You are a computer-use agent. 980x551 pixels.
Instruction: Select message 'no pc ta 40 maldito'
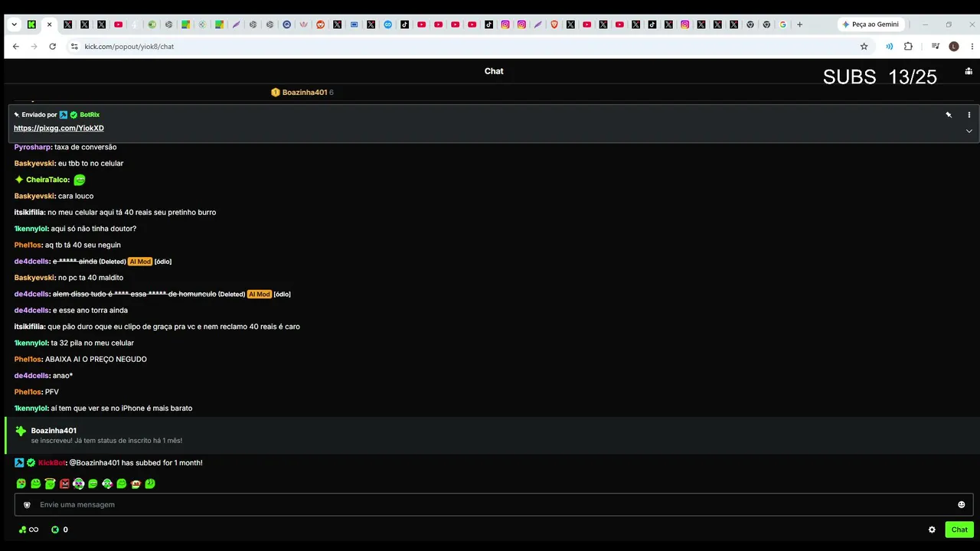click(90, 278)
